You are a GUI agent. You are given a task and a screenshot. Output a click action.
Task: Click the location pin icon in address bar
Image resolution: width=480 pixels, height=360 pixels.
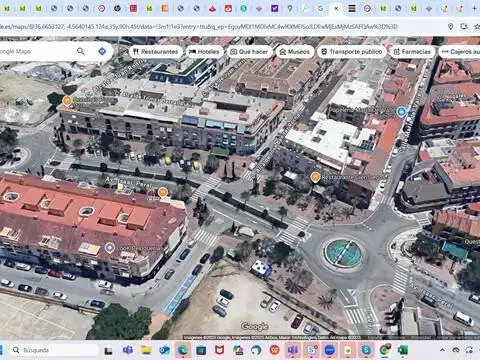point(450,26)
